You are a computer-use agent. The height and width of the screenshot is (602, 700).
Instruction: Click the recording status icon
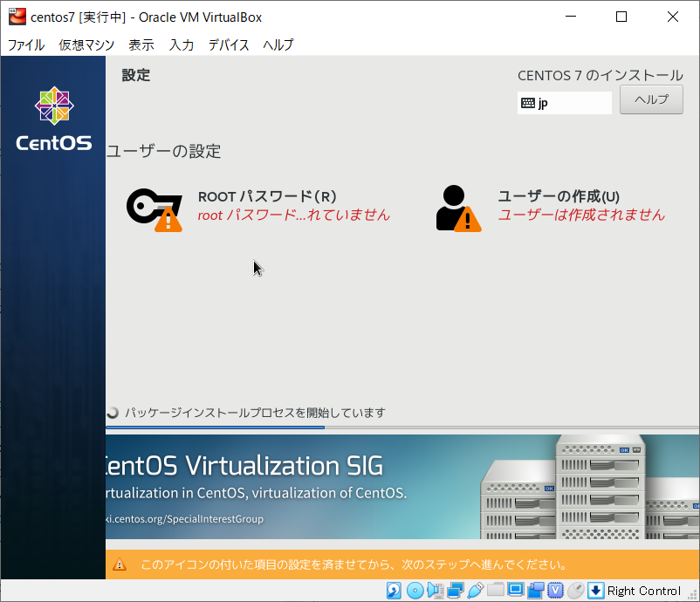[x=535, y=591]
